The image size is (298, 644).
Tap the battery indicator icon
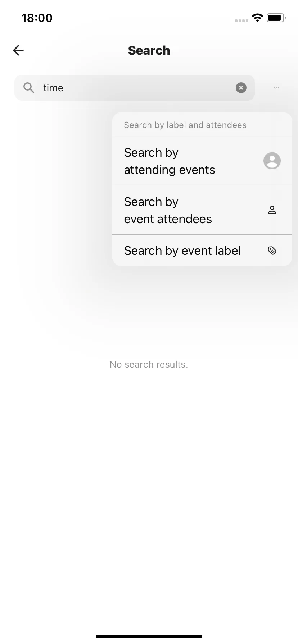[x=276, y=18]
